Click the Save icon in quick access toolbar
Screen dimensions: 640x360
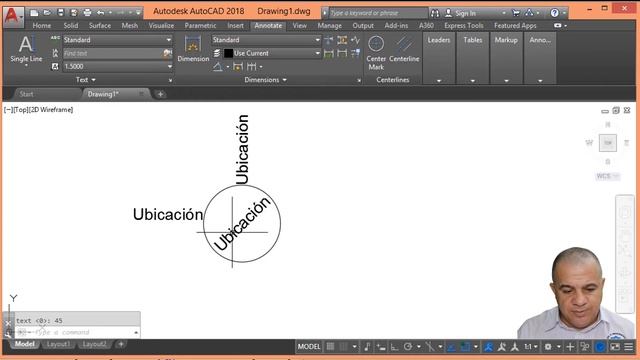(x=61, y=13)
